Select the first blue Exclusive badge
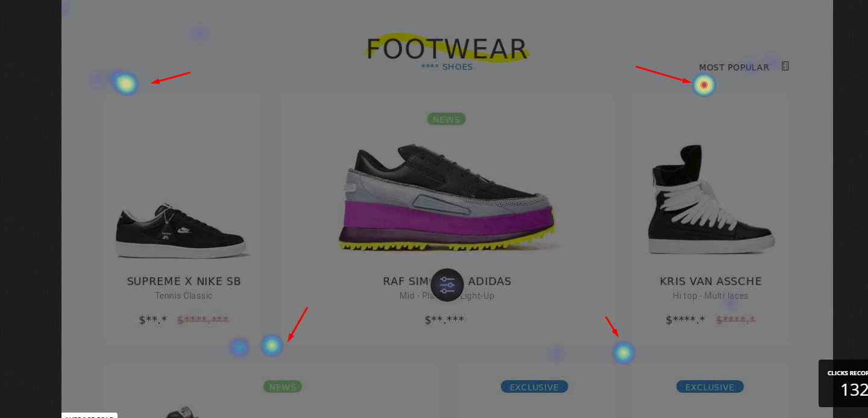The height and width of the screenshot is (418, 868). coord(534,387)
